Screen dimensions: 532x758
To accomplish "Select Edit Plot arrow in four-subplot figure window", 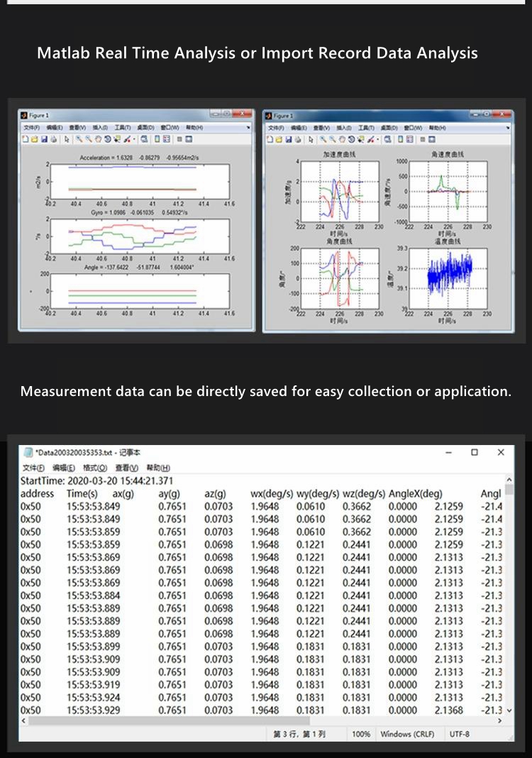I will [x=311, y=140].
